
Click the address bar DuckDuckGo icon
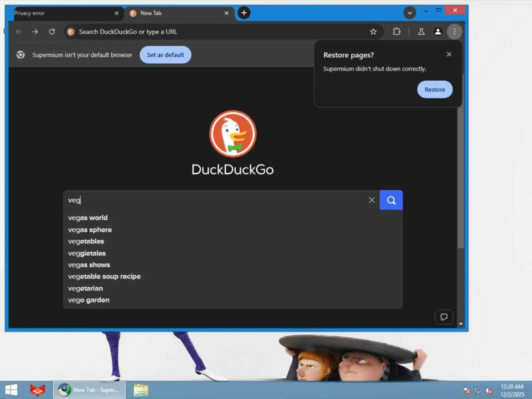pos(71,31)
